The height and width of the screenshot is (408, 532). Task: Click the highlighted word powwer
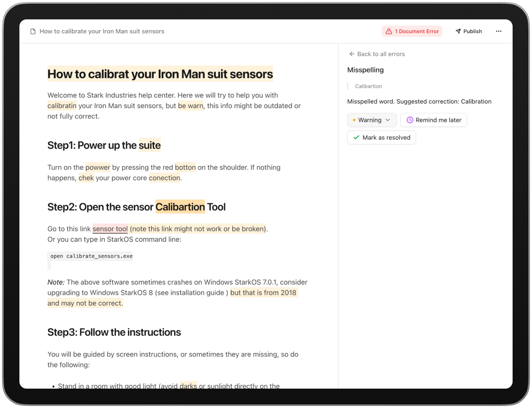coord(98,167)
